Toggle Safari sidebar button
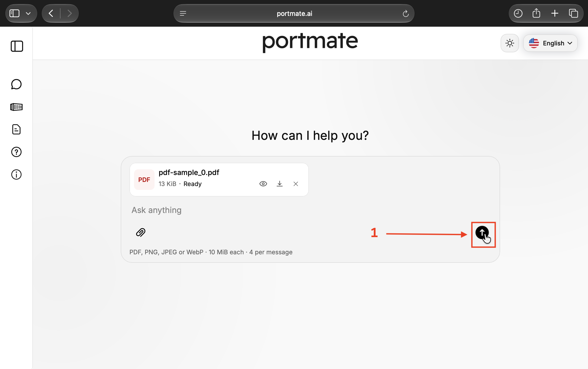 (14, 13)
